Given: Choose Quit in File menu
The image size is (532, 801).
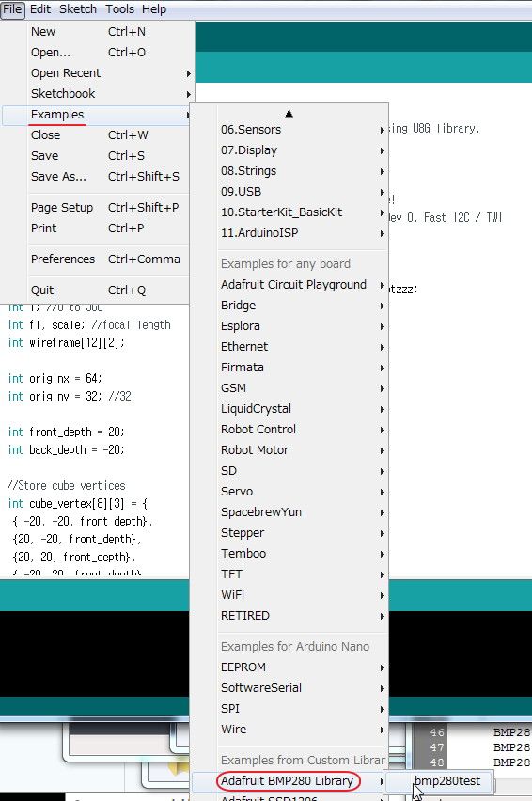Looking at the screenshot, I should pos(96,291).
